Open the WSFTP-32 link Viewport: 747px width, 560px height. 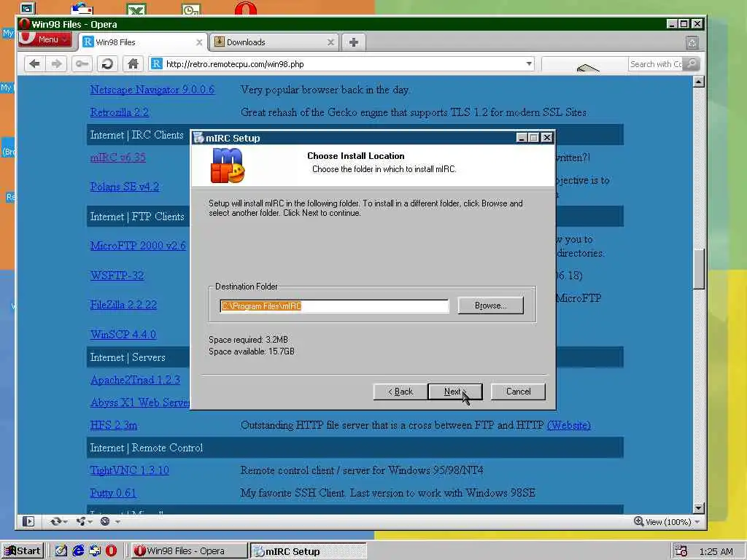117,275
